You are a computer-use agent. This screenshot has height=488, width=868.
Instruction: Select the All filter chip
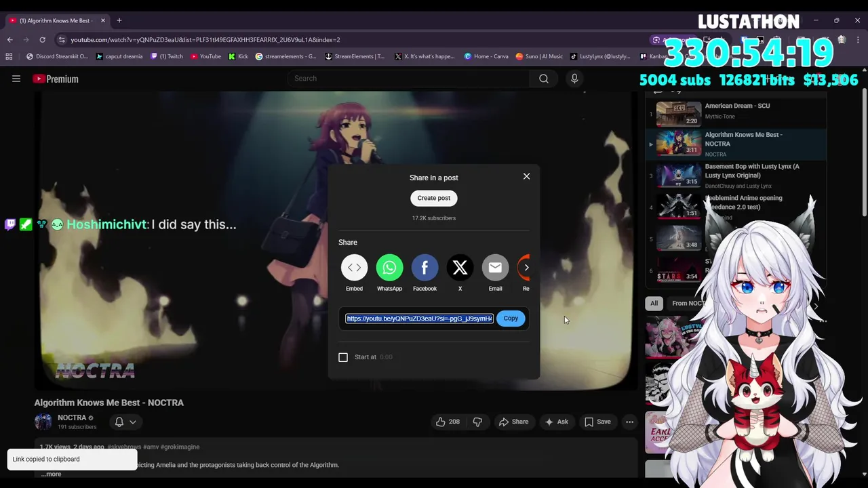(654, 303)
